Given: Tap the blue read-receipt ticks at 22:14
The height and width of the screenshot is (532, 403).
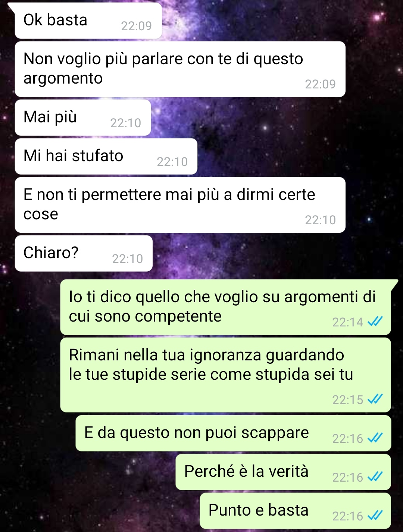Looking at the screenshot, I should pos(375,321).
